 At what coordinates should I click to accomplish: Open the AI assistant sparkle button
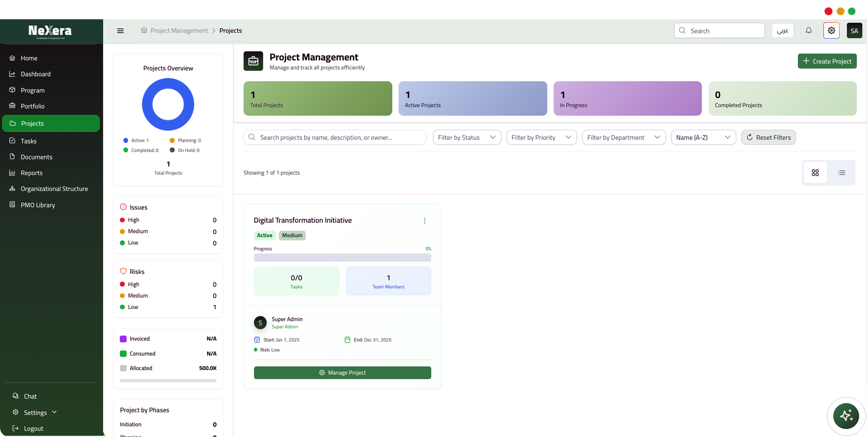point(846,416)
